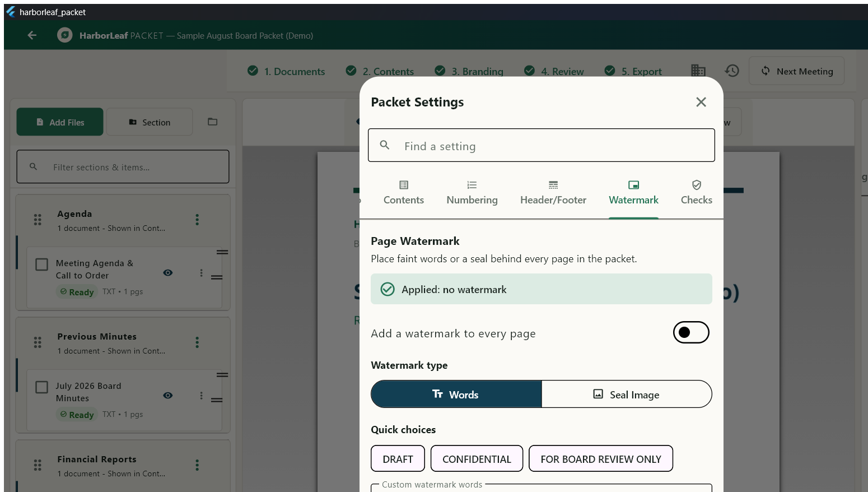Enable Add a watermark to every page
The width and height of the screenshot is (868, 492).
(x=691, y=332)
